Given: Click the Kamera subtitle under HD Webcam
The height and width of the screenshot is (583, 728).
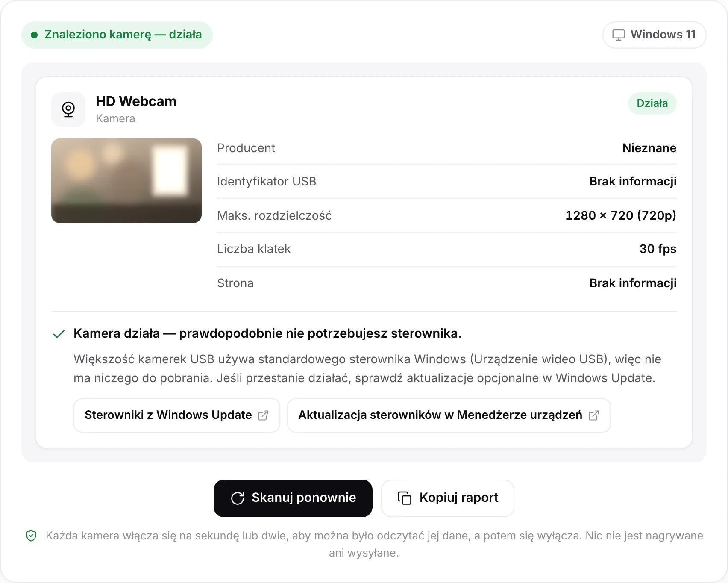Looking at the screenshot, I should click(x=115, y=118).
